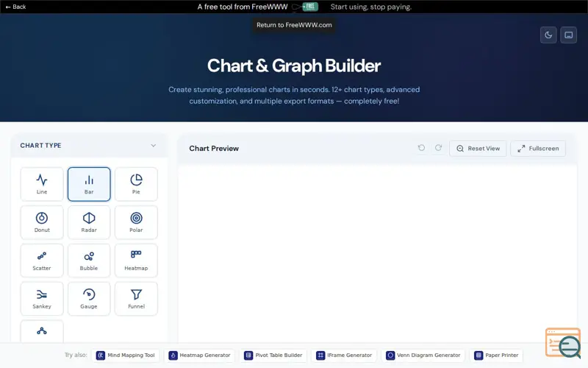Click the empty chart preview canvas

377,253
